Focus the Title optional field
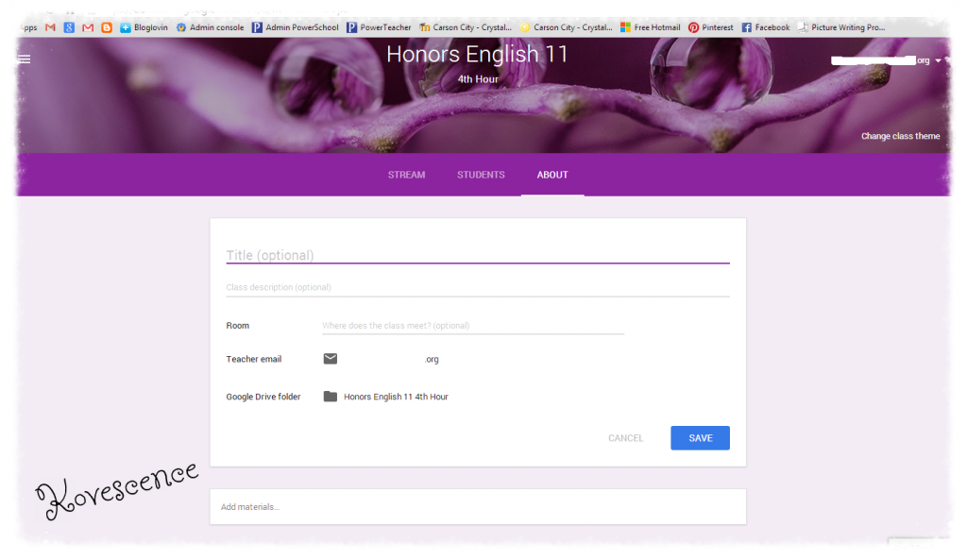 (477, 255)
